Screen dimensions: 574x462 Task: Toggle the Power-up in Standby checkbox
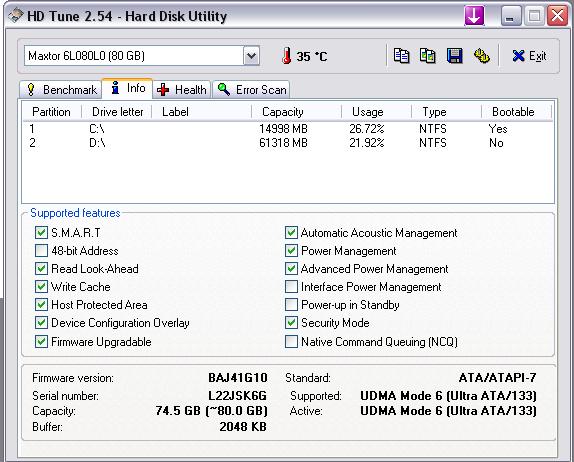291,305
